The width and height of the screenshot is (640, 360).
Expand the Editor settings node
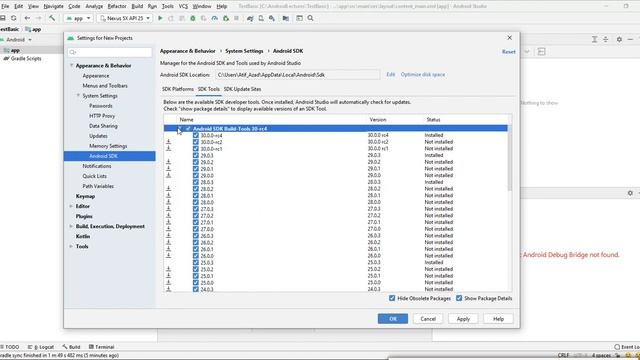pyautogui.click(x=71, y=207)
